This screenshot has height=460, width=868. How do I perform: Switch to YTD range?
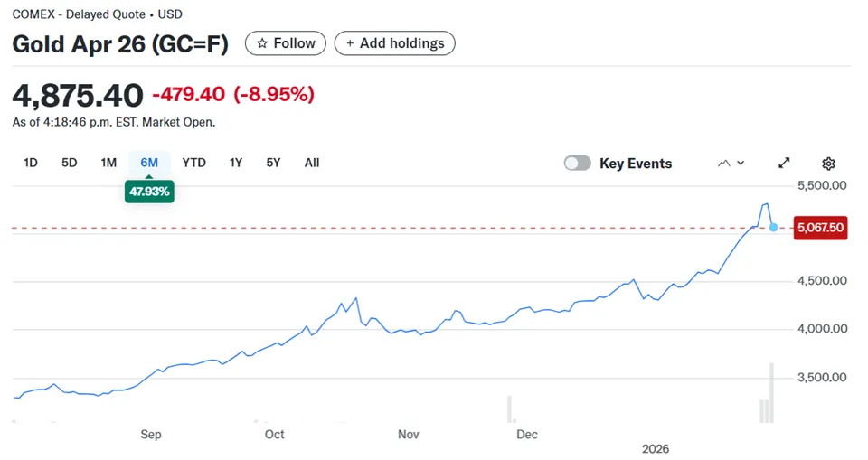coord(193,163)
